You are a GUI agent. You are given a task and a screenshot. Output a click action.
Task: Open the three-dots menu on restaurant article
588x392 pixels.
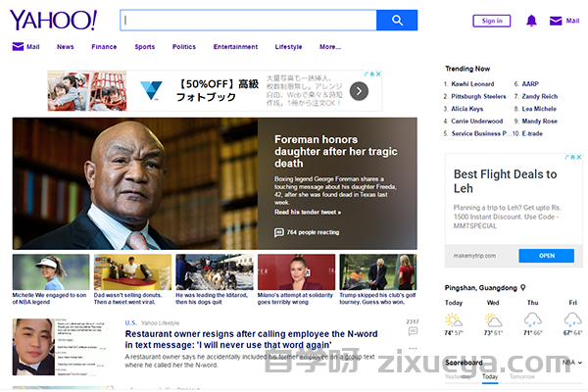pyautogui.click(x=413, y=348)
